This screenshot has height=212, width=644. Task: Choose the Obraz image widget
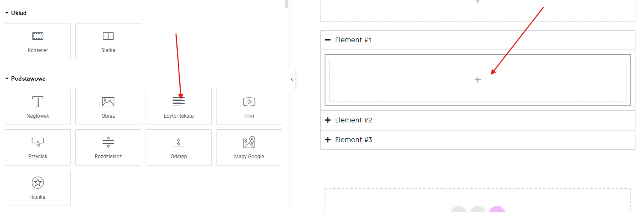click(x=108, y=107)
